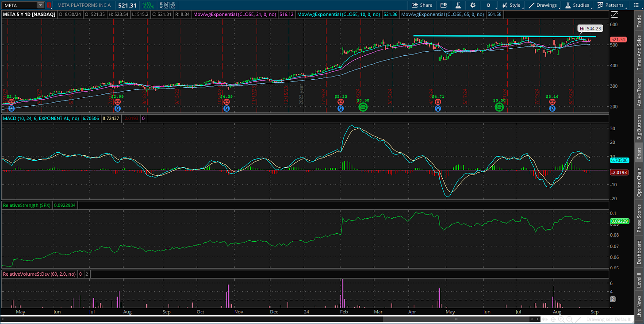Click the $5.16 earnings phone icon
Viewport: 644px width, 324px height.
tap(552, 102)
